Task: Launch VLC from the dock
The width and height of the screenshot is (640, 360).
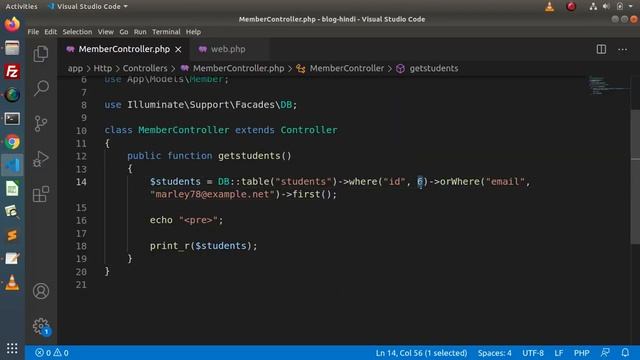Action: (x=12, y=282)
